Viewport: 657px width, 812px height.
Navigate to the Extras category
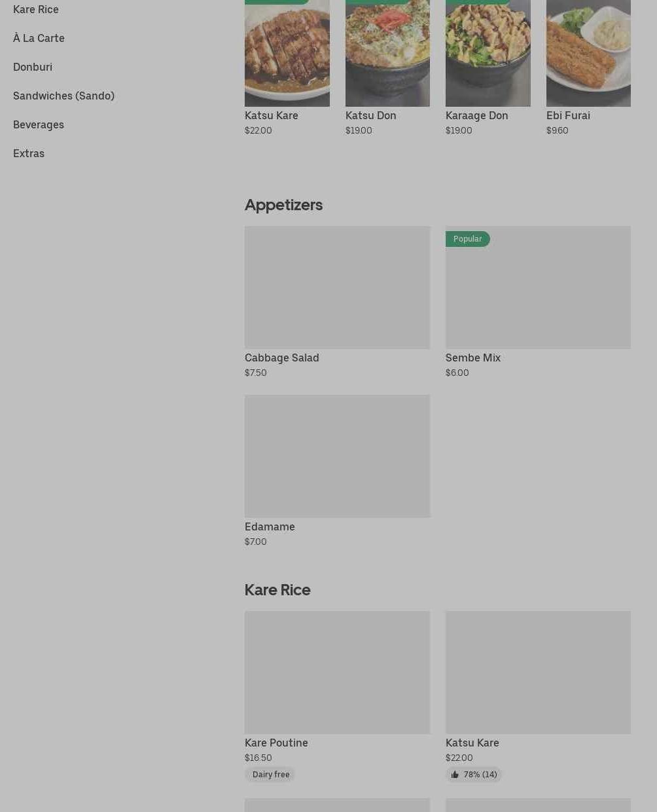coord(29,153)
